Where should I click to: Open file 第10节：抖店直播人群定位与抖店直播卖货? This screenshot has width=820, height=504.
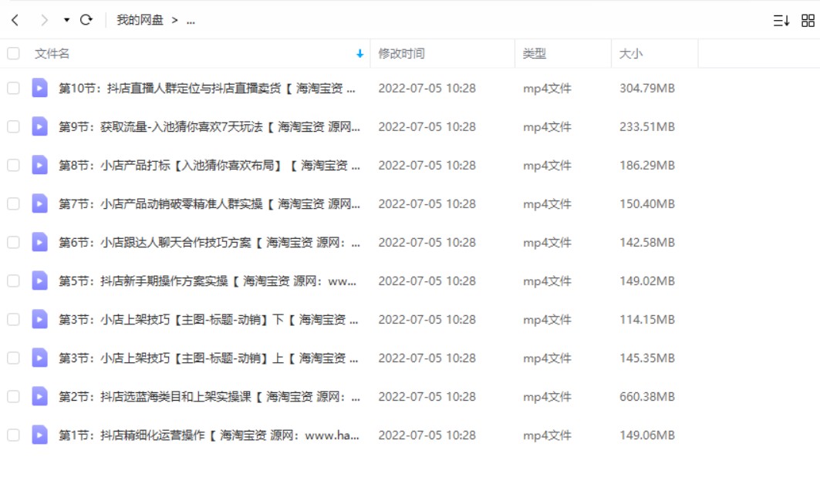pyautogui.click(x=207, y=89)
